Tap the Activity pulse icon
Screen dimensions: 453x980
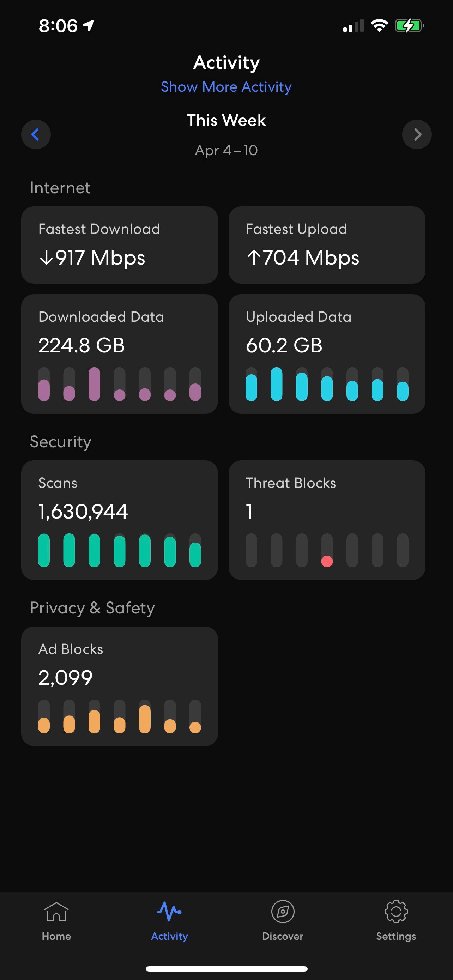coord(169,912)
